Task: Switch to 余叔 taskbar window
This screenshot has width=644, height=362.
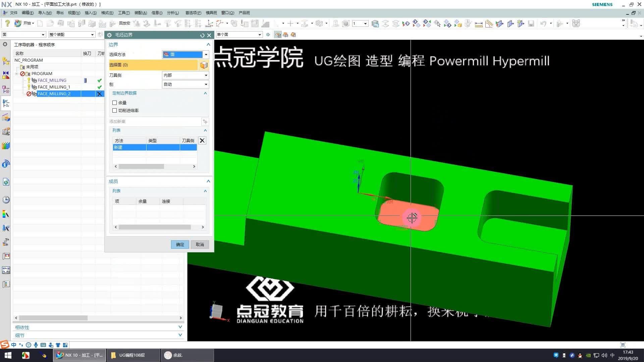Action: 187,355
